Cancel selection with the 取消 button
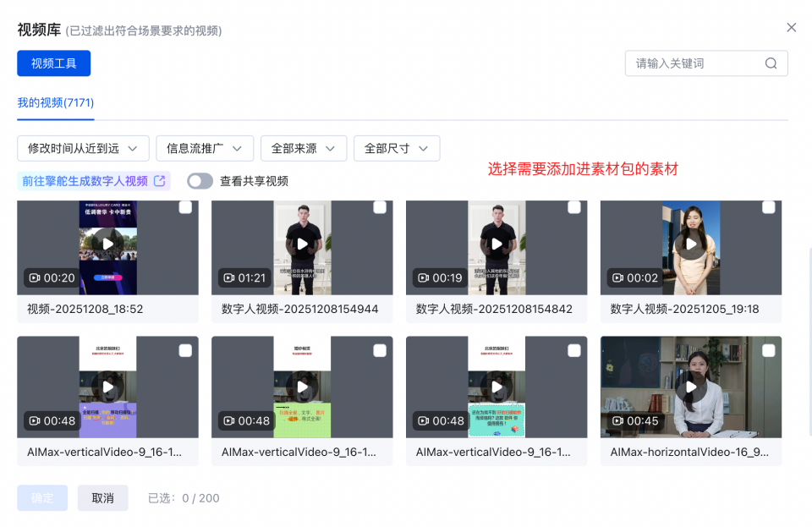Viewport: 812px width, 527px height. tap(102, 498)
